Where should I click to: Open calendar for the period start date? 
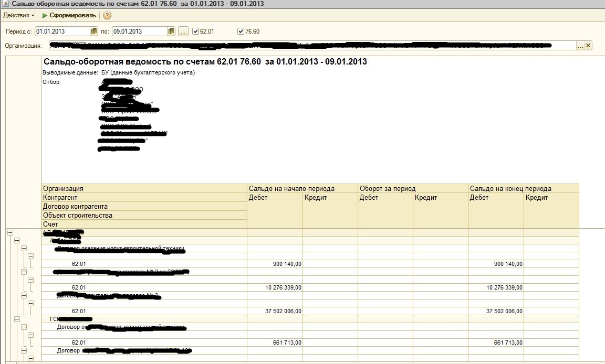[x=94, y=31]
